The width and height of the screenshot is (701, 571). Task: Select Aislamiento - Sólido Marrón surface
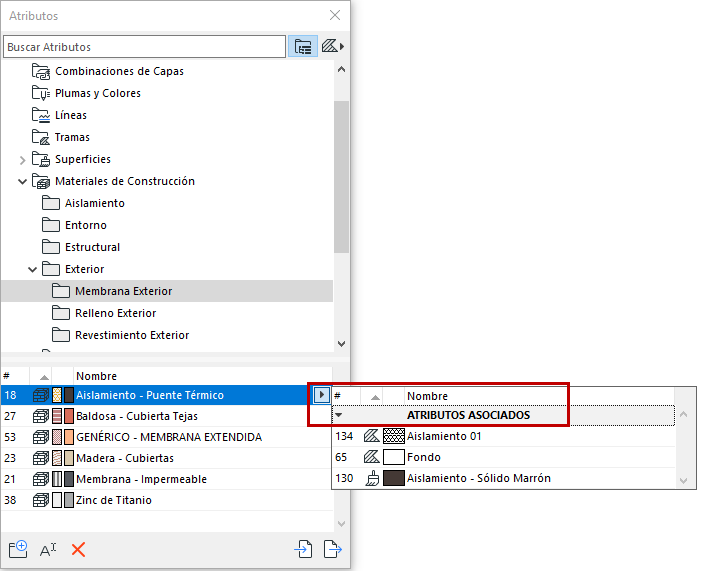[504, 478]
